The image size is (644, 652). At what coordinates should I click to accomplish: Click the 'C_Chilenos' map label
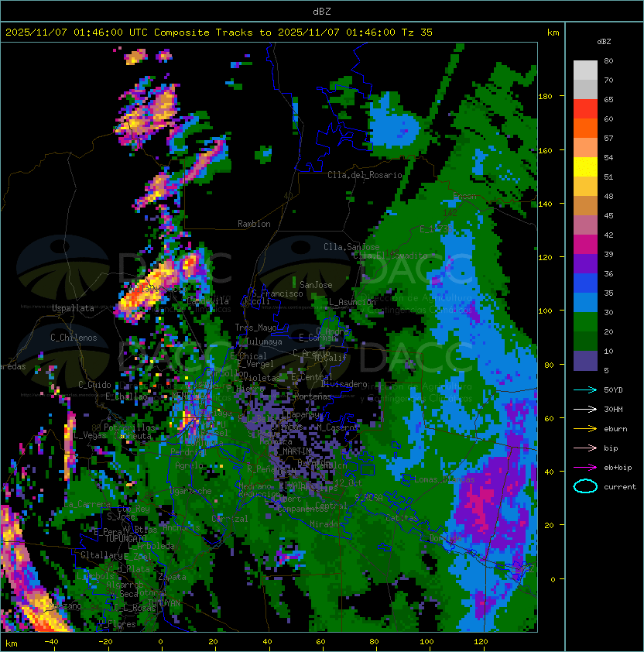(x=74, y=338)
